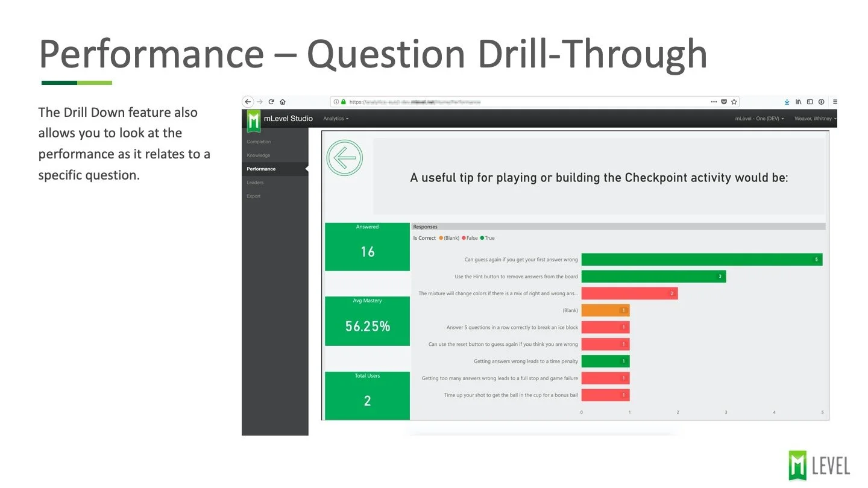Screen dimensions: 868x488
Task: Go to the browser home page icon
Action: [283, 102]
